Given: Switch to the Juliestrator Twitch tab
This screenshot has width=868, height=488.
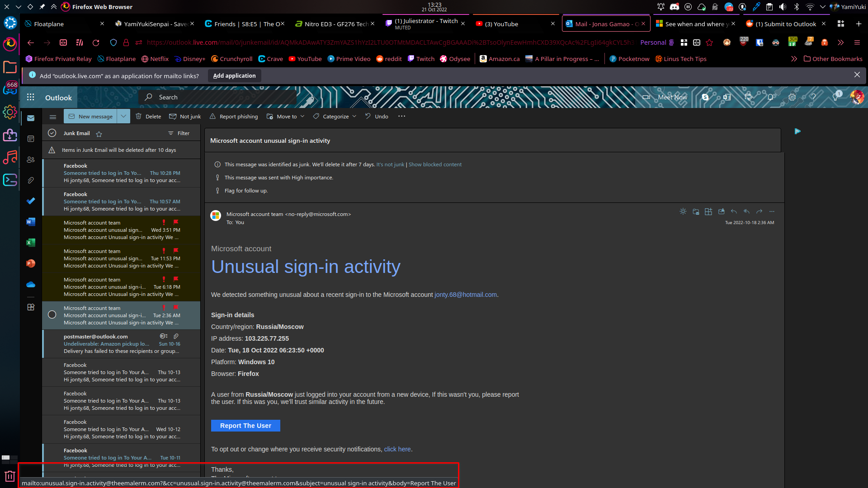Looking at the screenshot, I should tap(425, 24).
